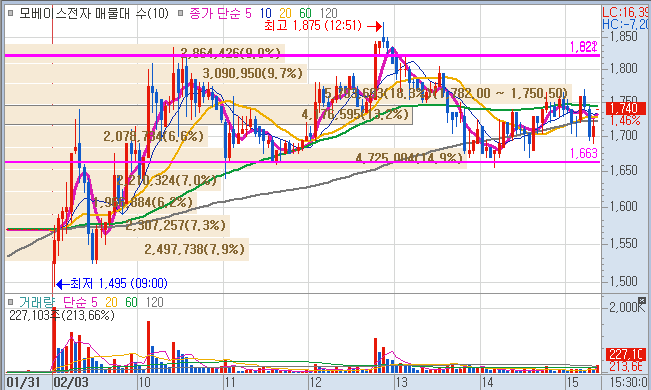Click the magenta 1,822 resistance line label
Screen dimensions: 651x390
583,47
